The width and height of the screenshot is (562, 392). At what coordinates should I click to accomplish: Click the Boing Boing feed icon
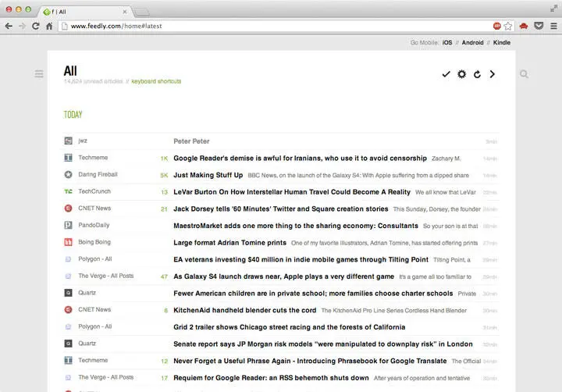point(68,242)
